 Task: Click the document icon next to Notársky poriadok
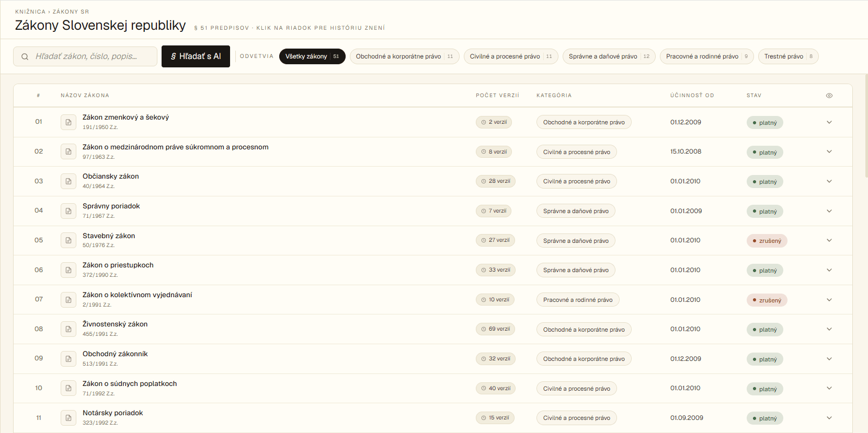pyautogui.click(x=68, y=418)
